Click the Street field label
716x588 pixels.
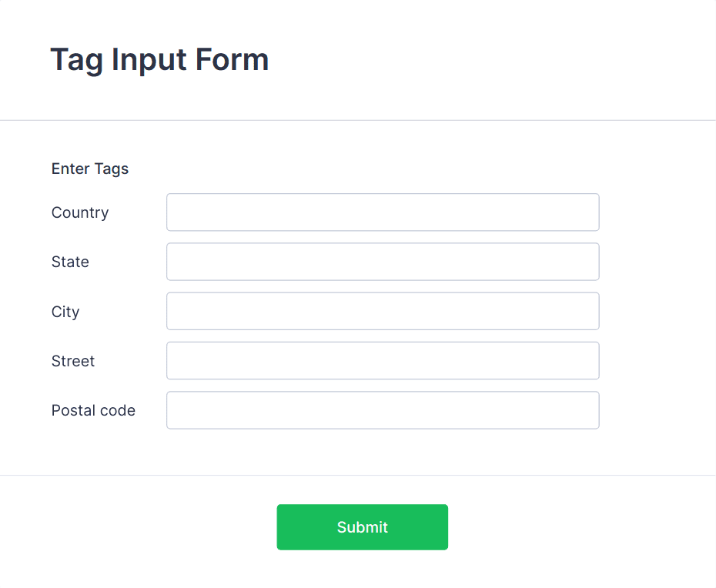[73, 361]
